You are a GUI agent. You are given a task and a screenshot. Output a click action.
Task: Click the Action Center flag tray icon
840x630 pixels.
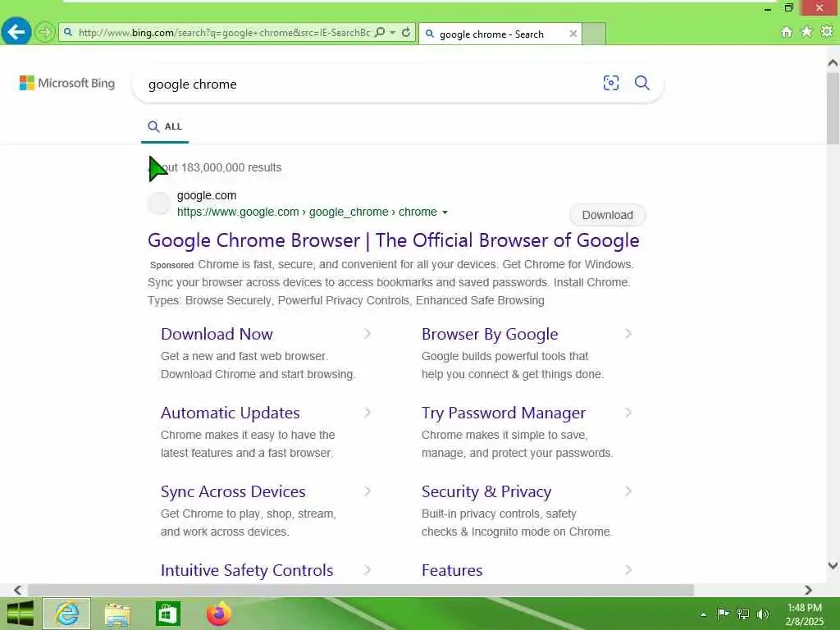coord(723,614)
